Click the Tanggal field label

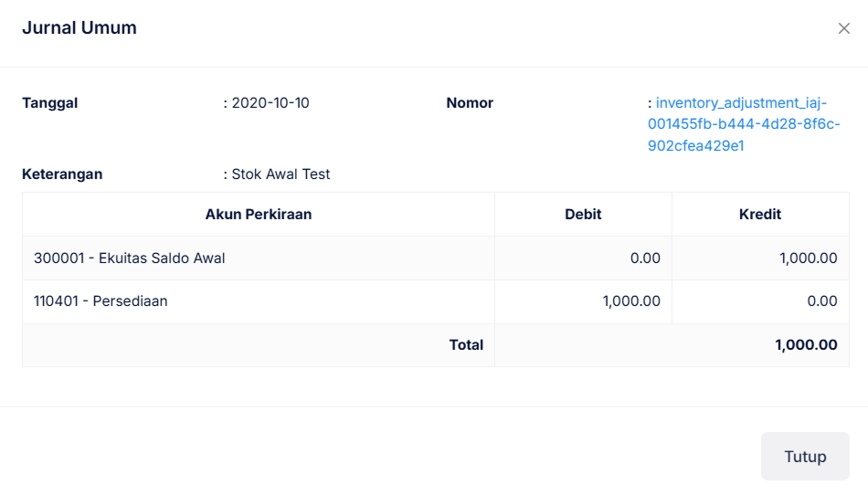pos(50,103)
